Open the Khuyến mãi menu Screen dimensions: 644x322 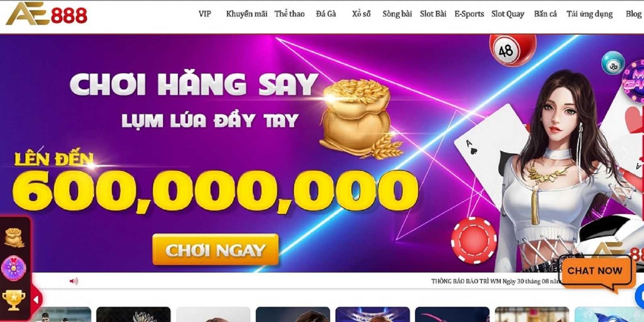[247, 14]
